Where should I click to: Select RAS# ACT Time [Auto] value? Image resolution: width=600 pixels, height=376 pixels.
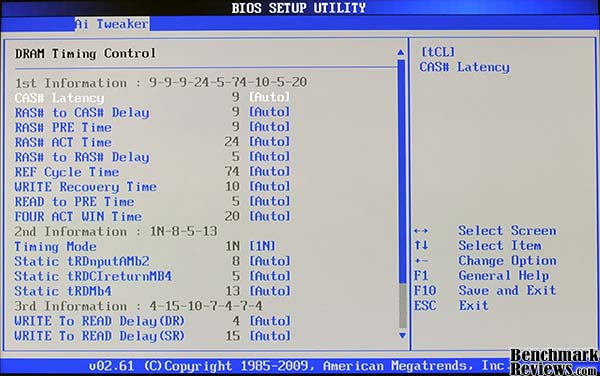pos(269,142)
